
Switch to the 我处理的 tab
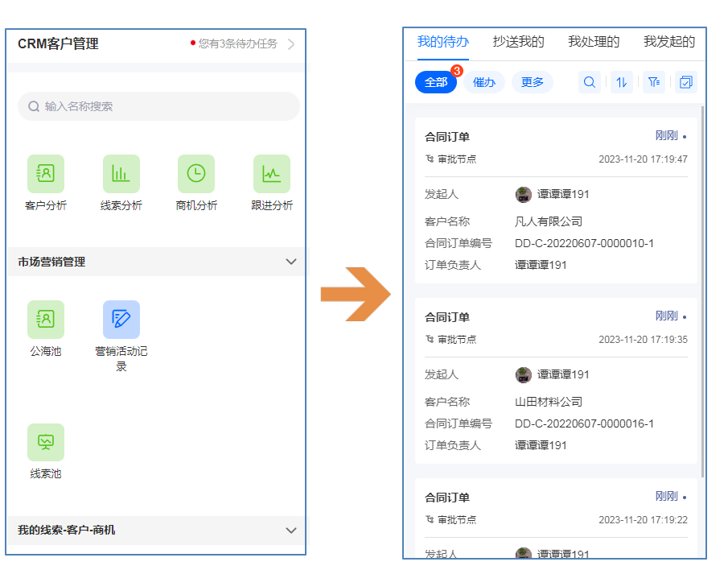tap(594, 42)
